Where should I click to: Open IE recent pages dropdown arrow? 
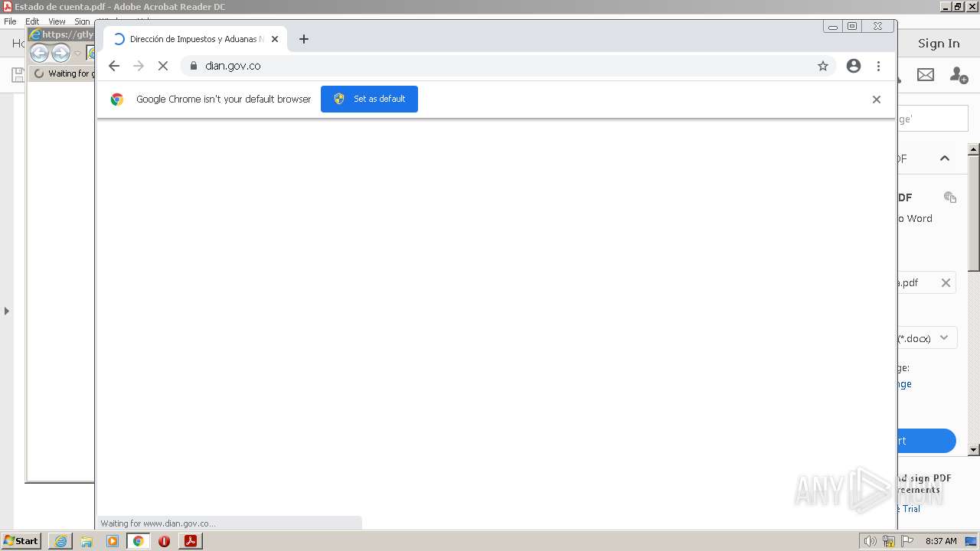(77, 54)
